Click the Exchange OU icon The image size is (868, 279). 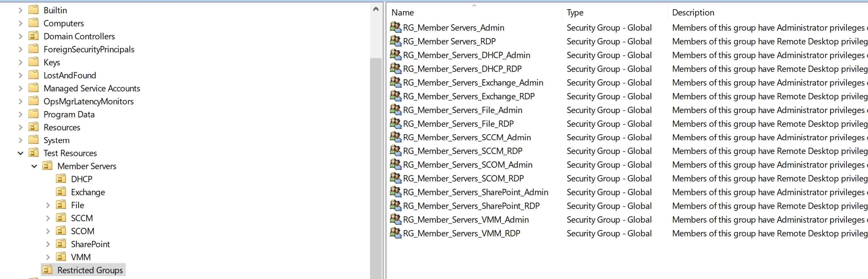click(x=61, y=192)
